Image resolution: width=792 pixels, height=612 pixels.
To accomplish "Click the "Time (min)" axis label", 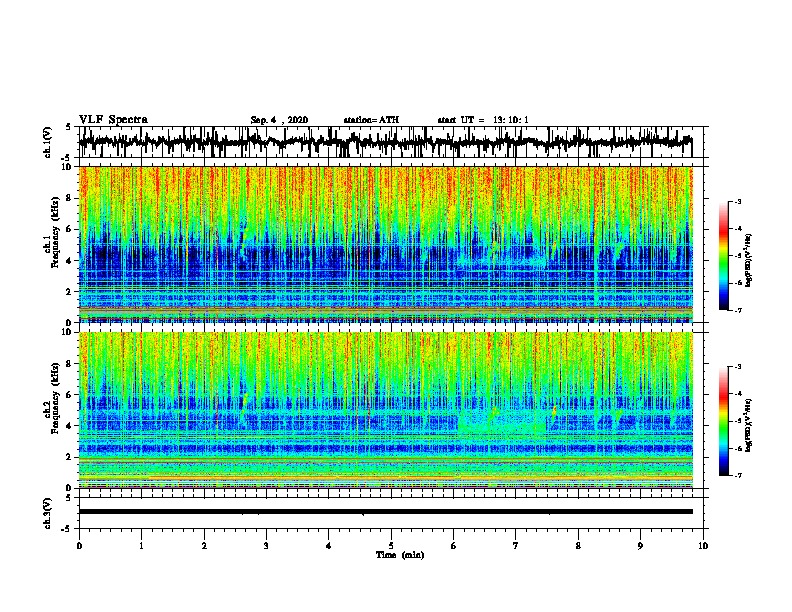I will tap(400, 555).
